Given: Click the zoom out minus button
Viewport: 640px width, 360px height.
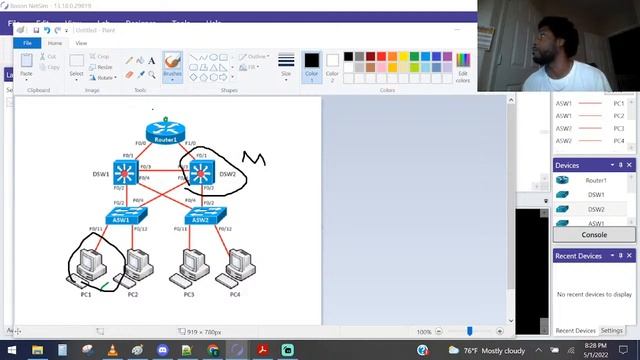Looking at the screenshot, I should pos(439,331).
